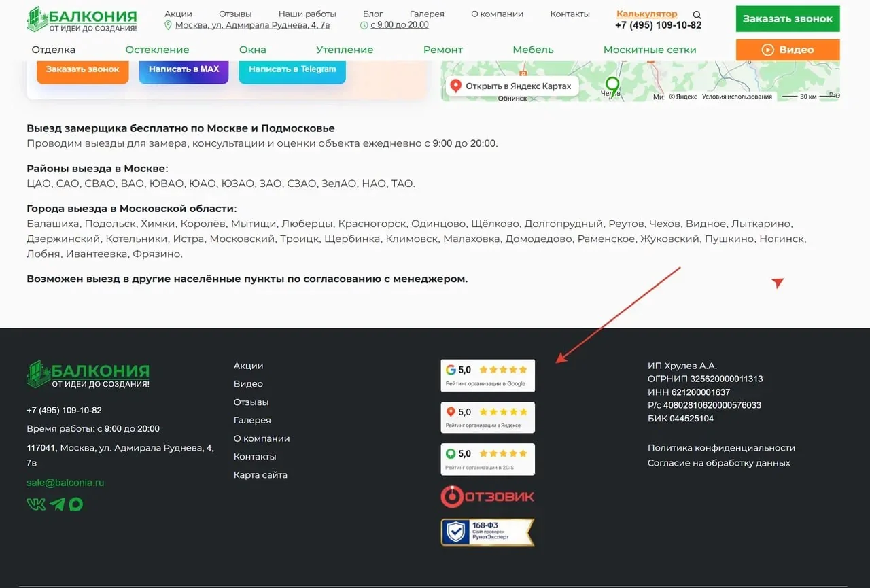
Task: Click the sale@balconia.ru email link
Action: coord(65,483)
